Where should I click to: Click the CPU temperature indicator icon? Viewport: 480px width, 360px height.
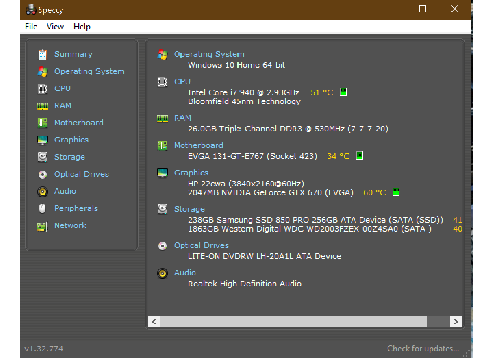tap(343, 92)
